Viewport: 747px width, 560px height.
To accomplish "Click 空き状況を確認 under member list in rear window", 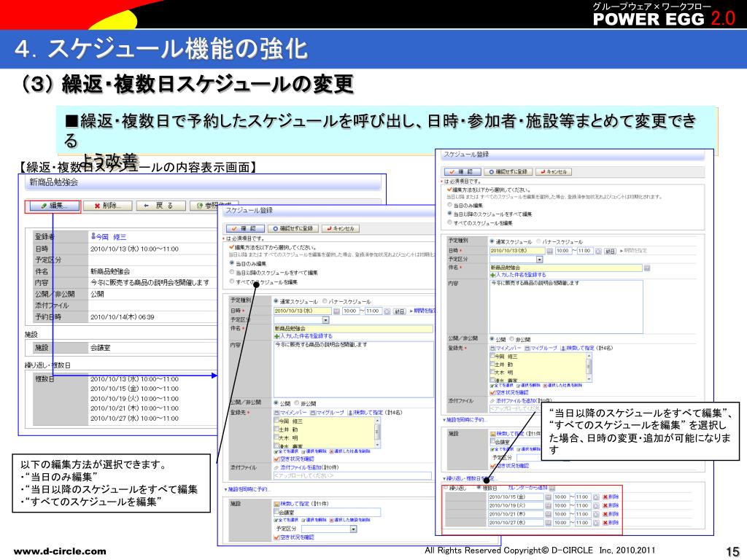I will click(294, 459).
